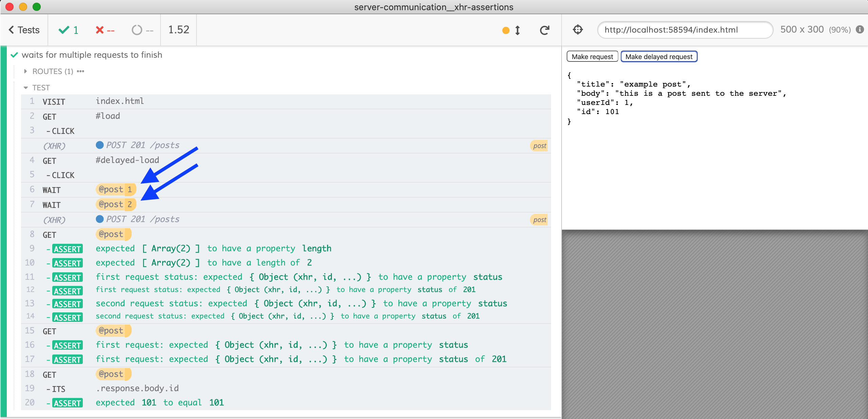Click the red failed X counter
This screenshot has height=419, width=868.
(x=105, y=30)
